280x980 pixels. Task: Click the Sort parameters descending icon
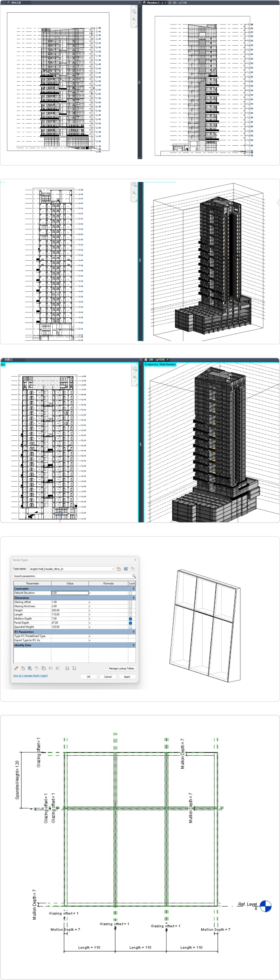click(74, 668)
